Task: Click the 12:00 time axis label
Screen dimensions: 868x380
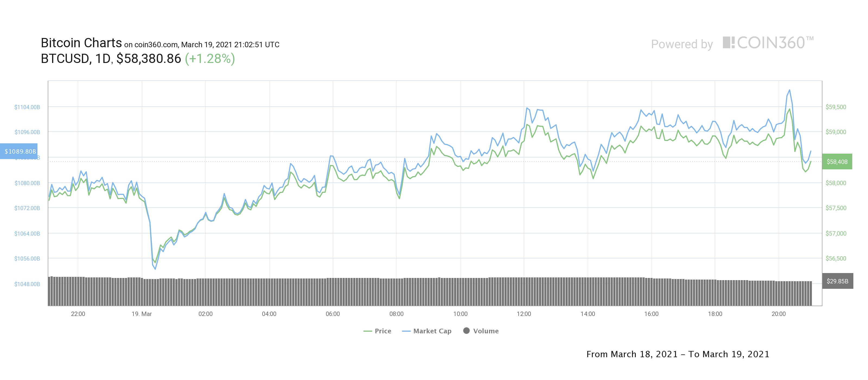Action: (x=524, y=314)
